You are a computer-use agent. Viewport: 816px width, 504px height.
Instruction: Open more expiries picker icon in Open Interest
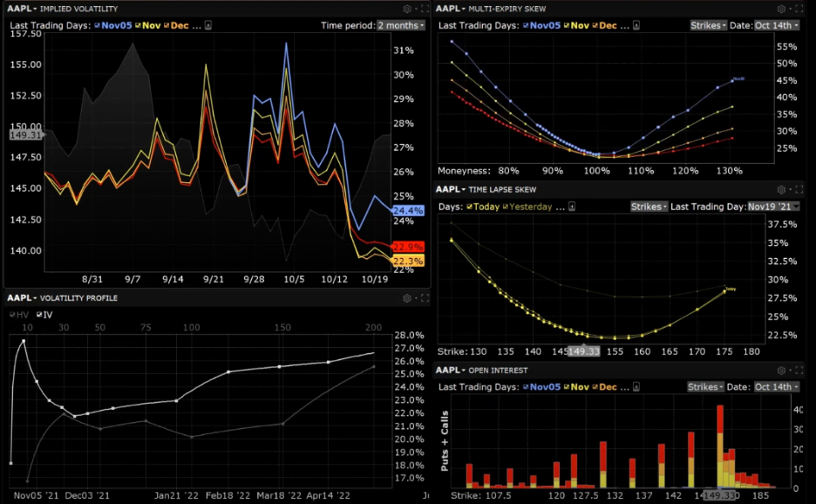coord(636,387)
